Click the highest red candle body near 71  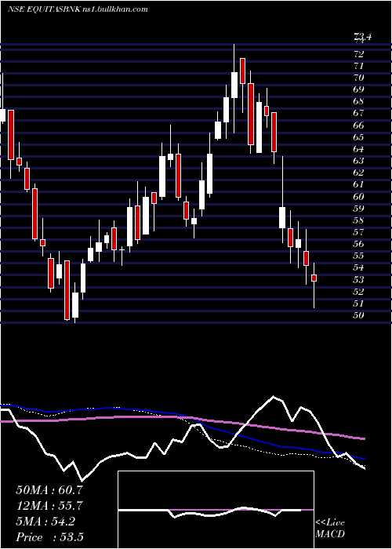click(x=242, y=71)
